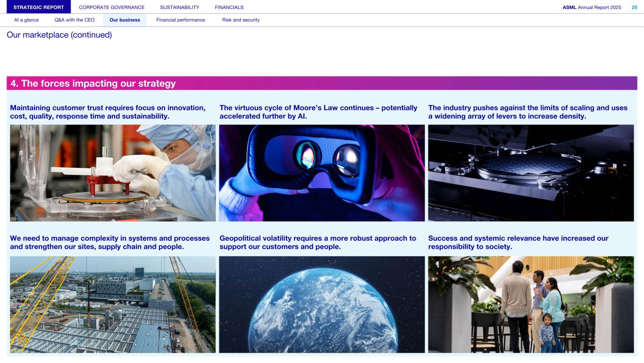Screen dimensions: 644x363
Task: Click the forces impacting our strategy banner
Action: (322, 84)
